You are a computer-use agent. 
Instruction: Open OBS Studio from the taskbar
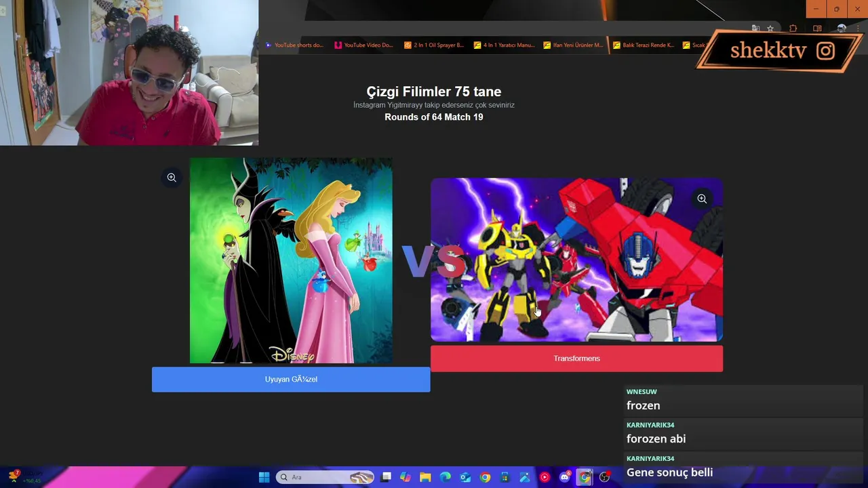point(604,477)
